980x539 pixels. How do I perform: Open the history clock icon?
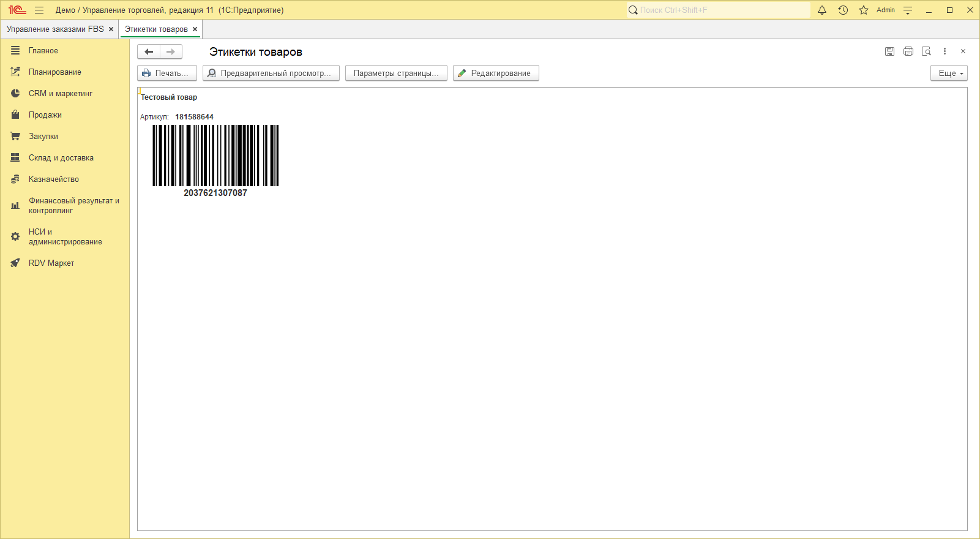[843, 10]
